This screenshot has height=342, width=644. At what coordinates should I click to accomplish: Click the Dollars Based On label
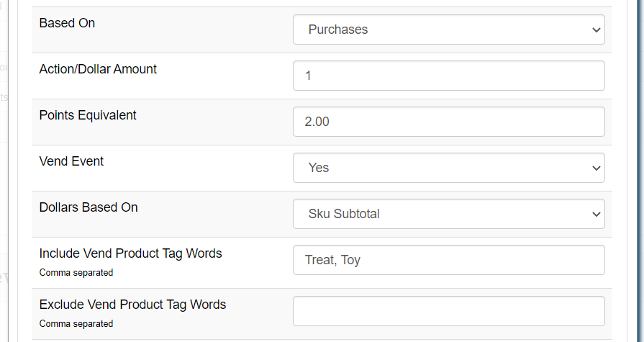(x=89, y=207)
